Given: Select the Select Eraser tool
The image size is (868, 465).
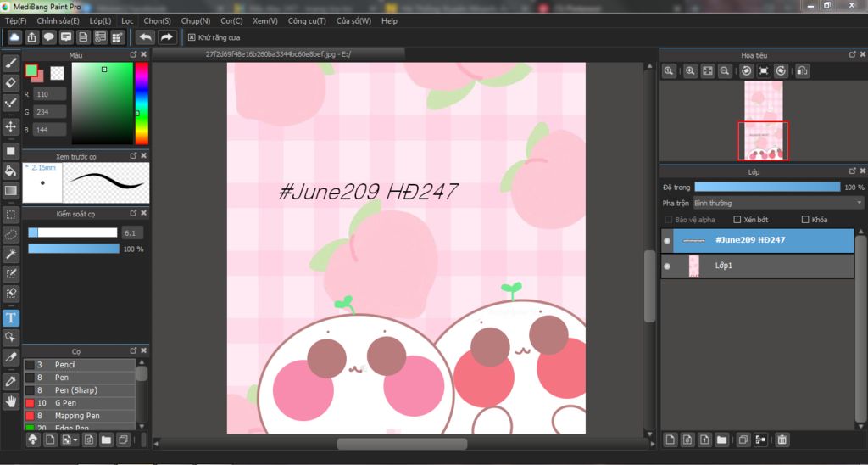Looking at the screenshot, I should tap(10, 293).
